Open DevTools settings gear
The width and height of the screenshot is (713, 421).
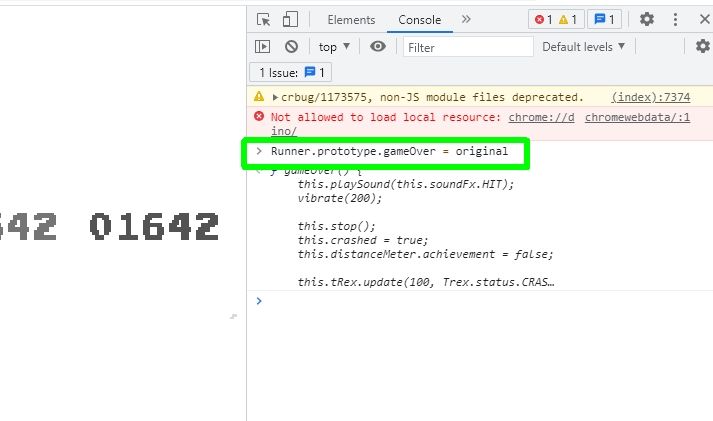click(647, 19)
